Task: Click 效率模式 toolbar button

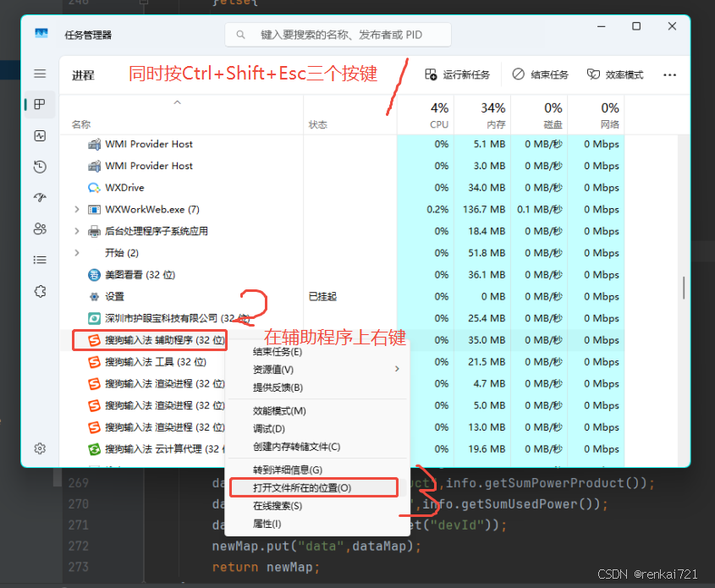Action: point(615,74)
